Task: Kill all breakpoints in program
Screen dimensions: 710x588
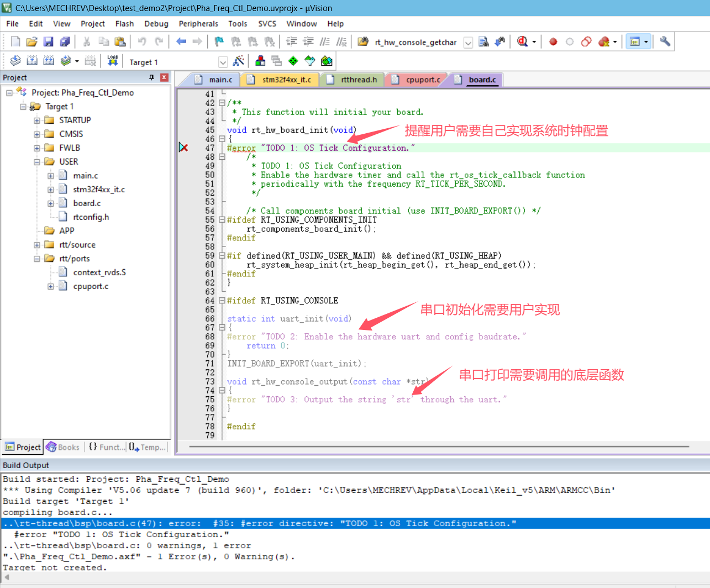Action: click(604, 42)
